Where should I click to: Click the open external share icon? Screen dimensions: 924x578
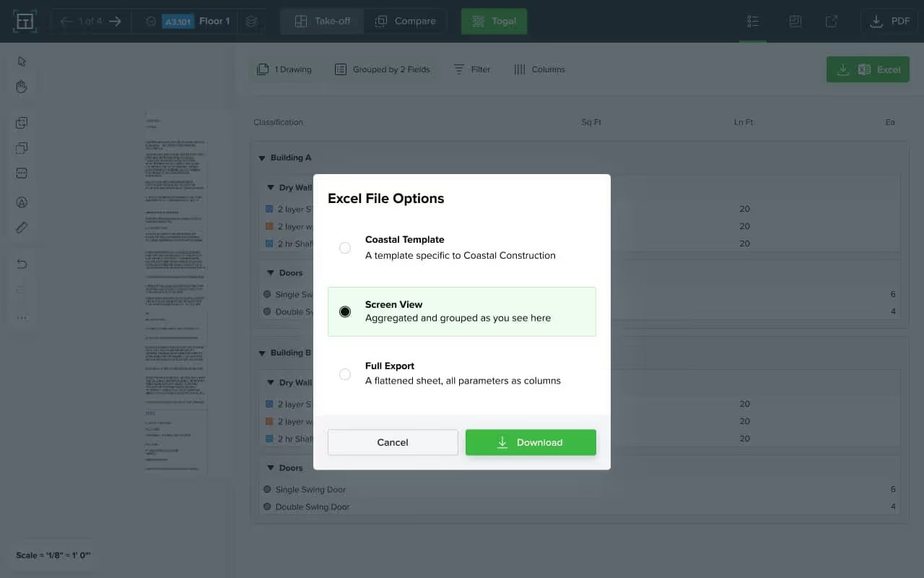832,21
